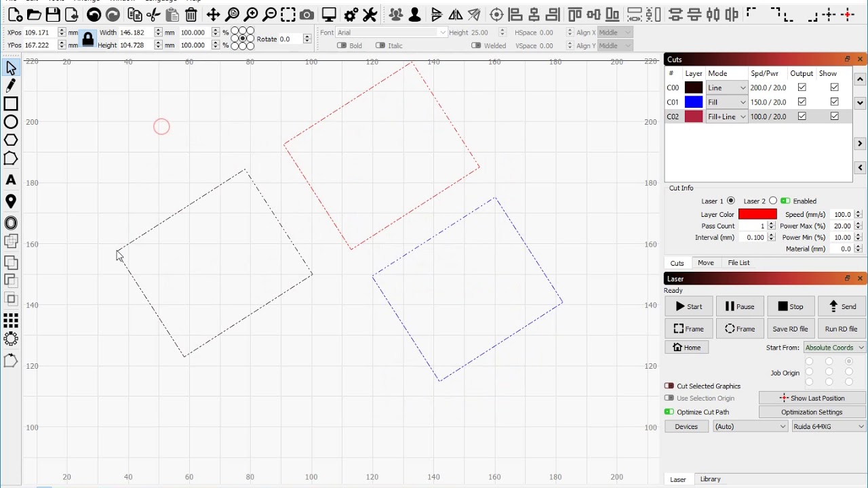Select the Position Laser marker tool
Image resolution: width=868 pixels, height=488 pixels.
click(x=11, y=201)
